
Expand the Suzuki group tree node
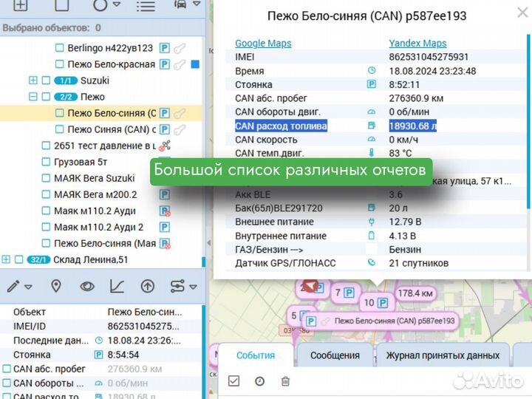33,81
